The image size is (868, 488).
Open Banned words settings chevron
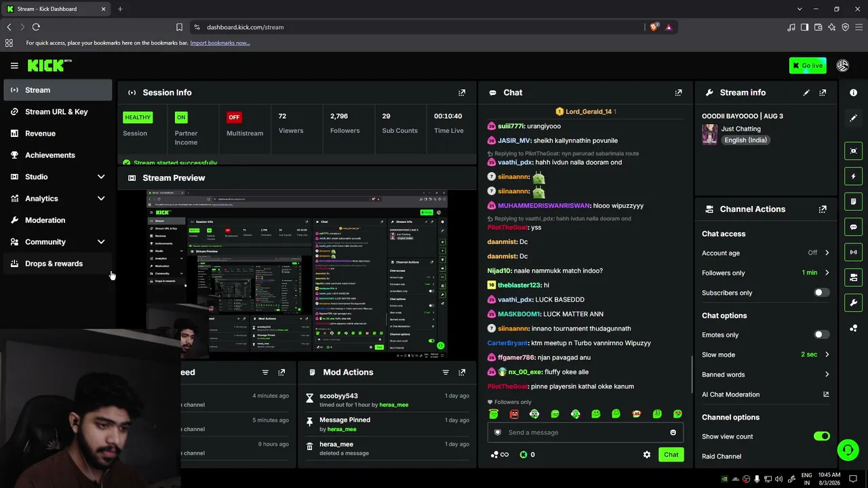click(827, 374)
